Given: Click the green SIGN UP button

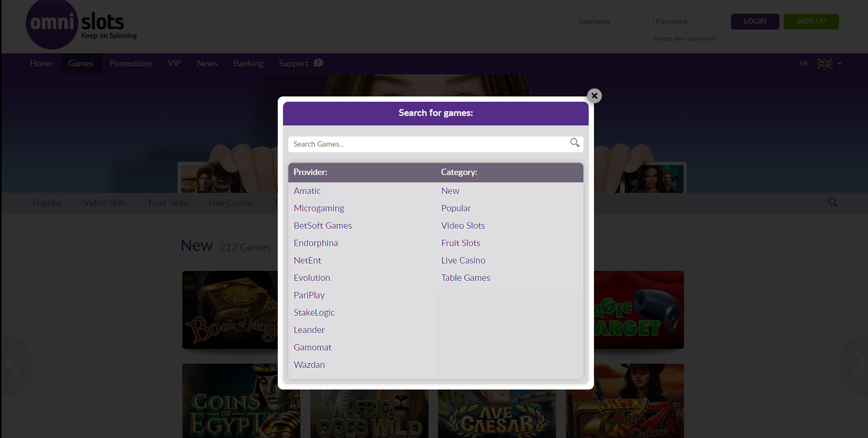Looking at the screenshot, I should 811,22.
